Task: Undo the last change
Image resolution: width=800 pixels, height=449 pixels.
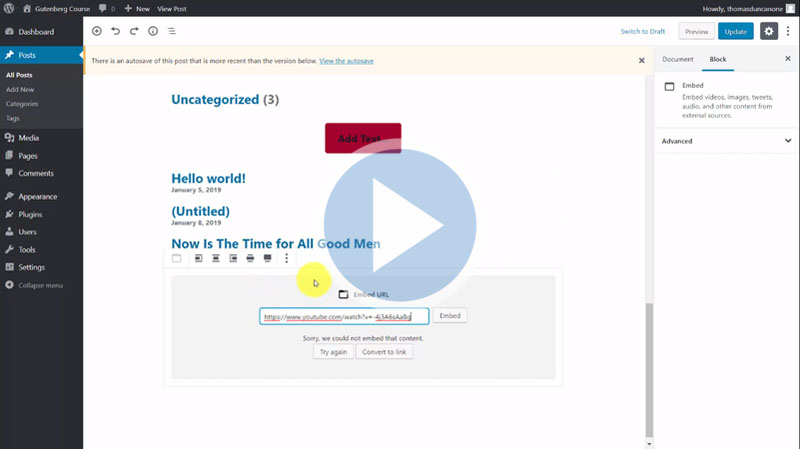Action: tap(115, 32)
